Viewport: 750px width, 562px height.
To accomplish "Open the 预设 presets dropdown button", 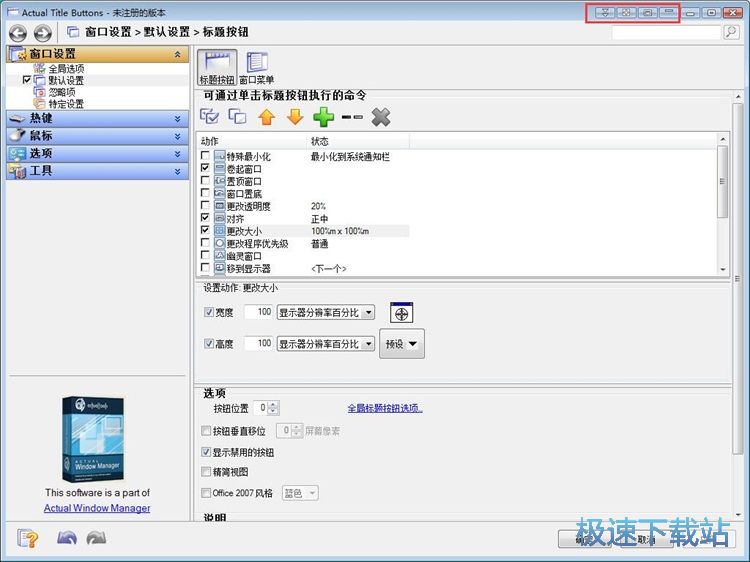I will [x=402, y=344].
